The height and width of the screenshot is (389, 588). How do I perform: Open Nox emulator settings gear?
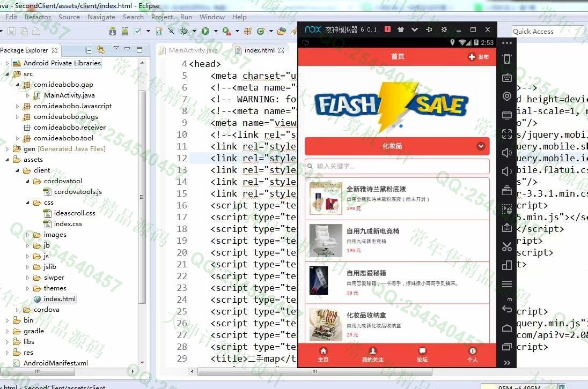444,29
